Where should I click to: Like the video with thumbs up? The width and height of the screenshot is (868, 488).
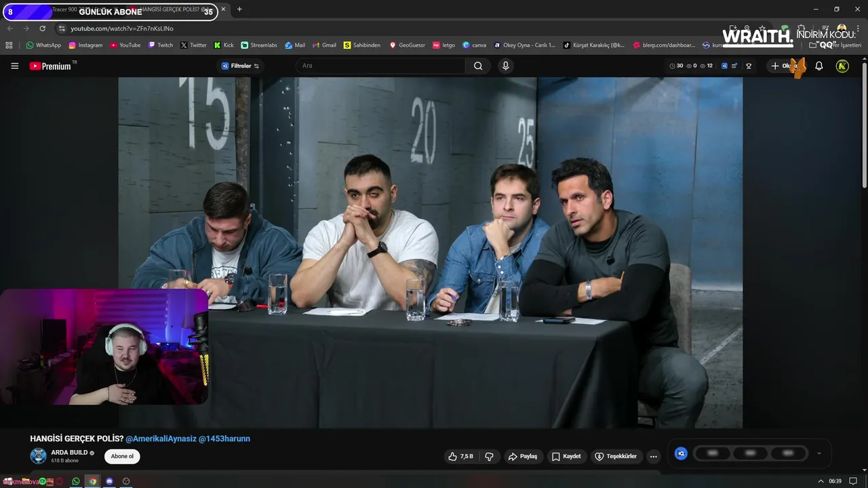[x=460, y=456]
